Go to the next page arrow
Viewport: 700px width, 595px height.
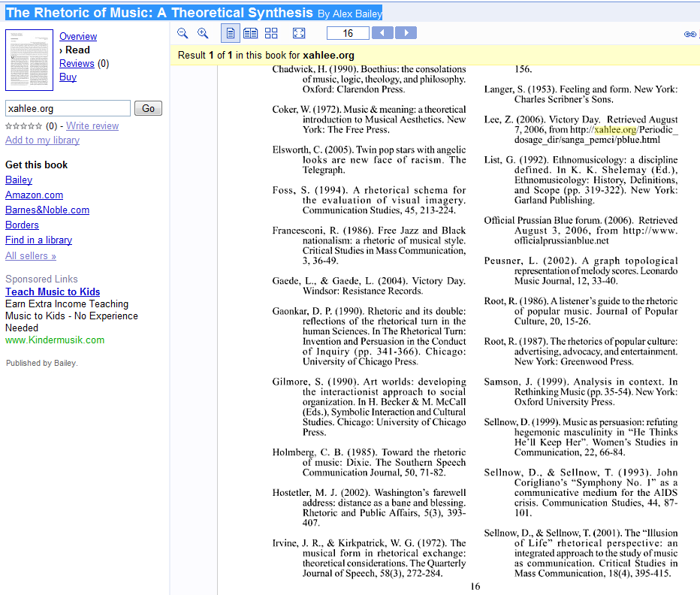(406, 33)
